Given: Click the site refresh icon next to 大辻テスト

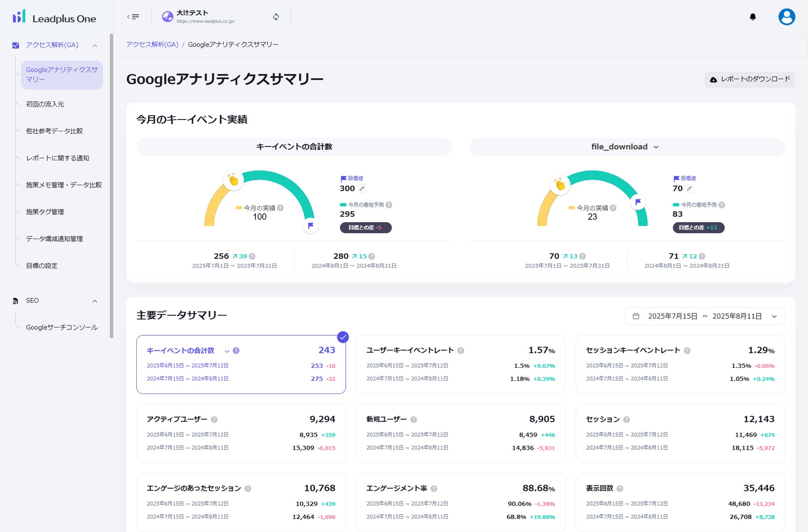Looking at the screenshot, I should click(276, 16).
